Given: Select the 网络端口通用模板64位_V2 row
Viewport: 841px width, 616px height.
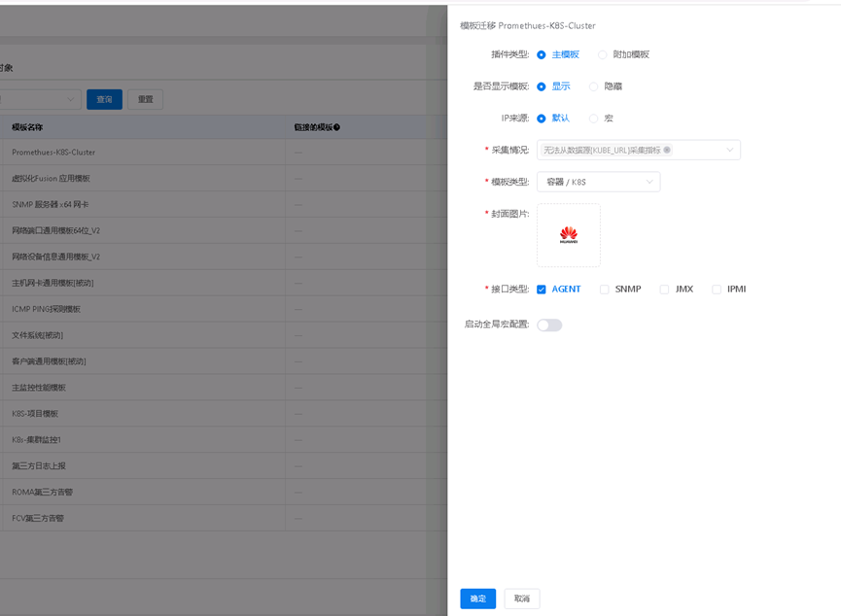Looking at the screenshot, I should tap(223, 230).
